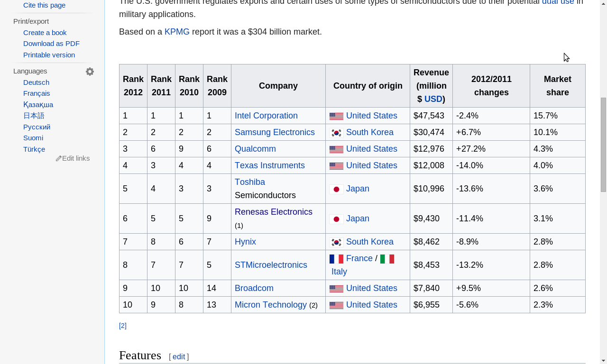This screenshot has height=364, width=607.
Task: Follow the KPMG link
Action: click(x=177, y=32)
